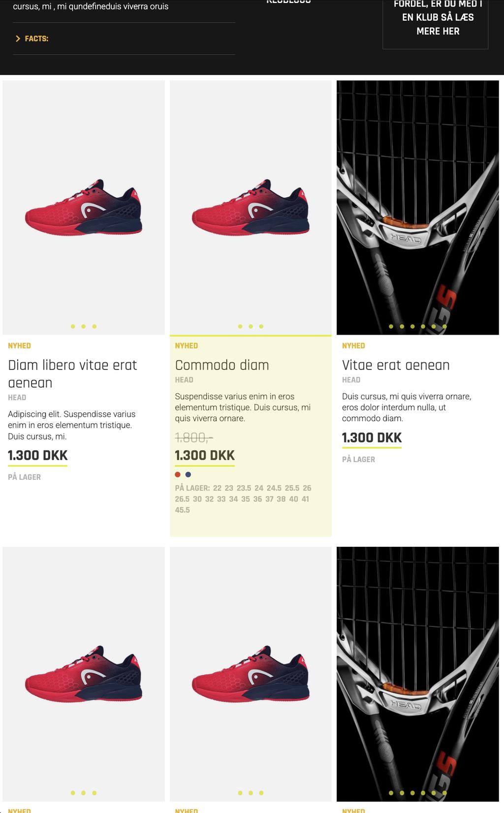The width and height of the screenshot is (504, 813).
Task: Open the top-left red shoe thumbnail
Action: click(84, 207)
